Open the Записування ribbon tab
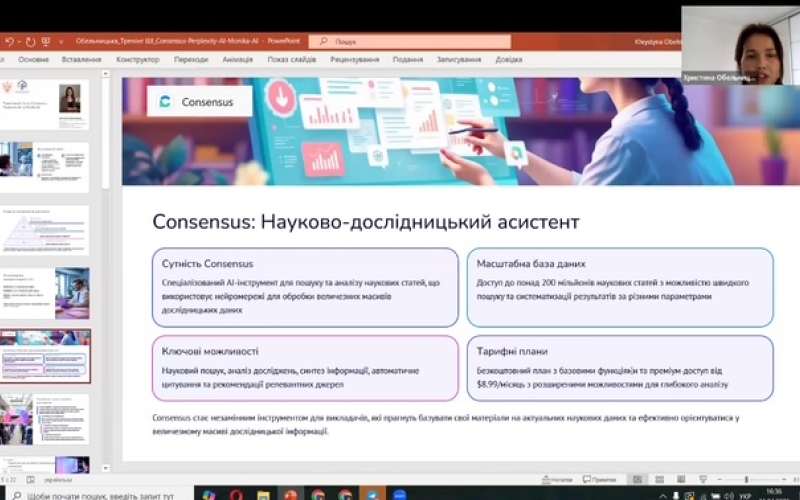Screen dimensions: 800x500 459,59
